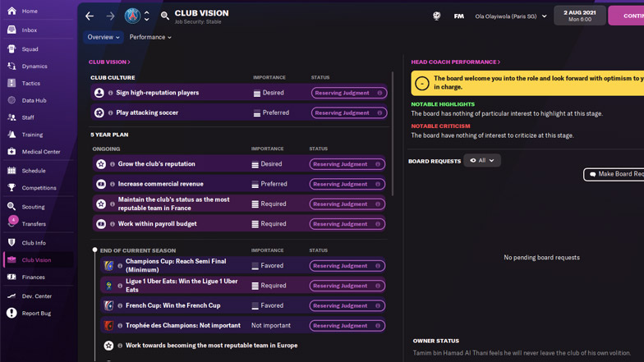The width and height of the screenshot is (644, 362).
Task: Click info icon beside Play attacking soccer
Action: pos(110,113)
